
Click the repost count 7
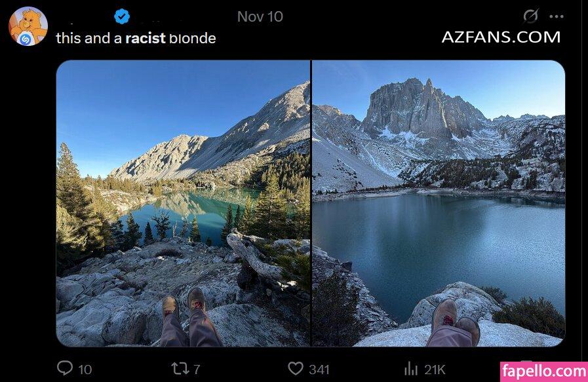pyautogui.click(x=197, y=370)
